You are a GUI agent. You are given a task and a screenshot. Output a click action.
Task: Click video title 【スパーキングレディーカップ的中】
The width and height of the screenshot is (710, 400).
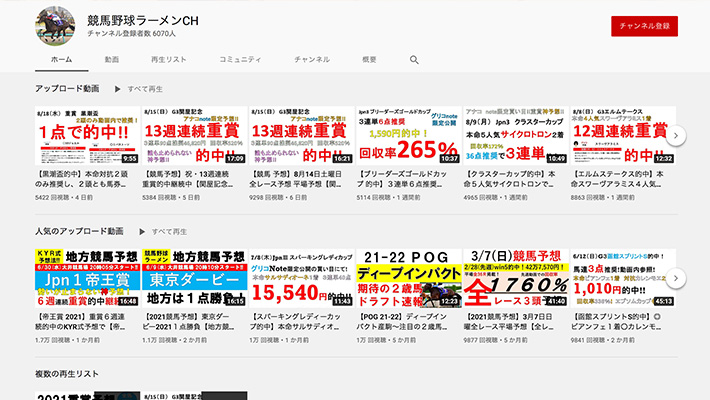pos(295,322)
